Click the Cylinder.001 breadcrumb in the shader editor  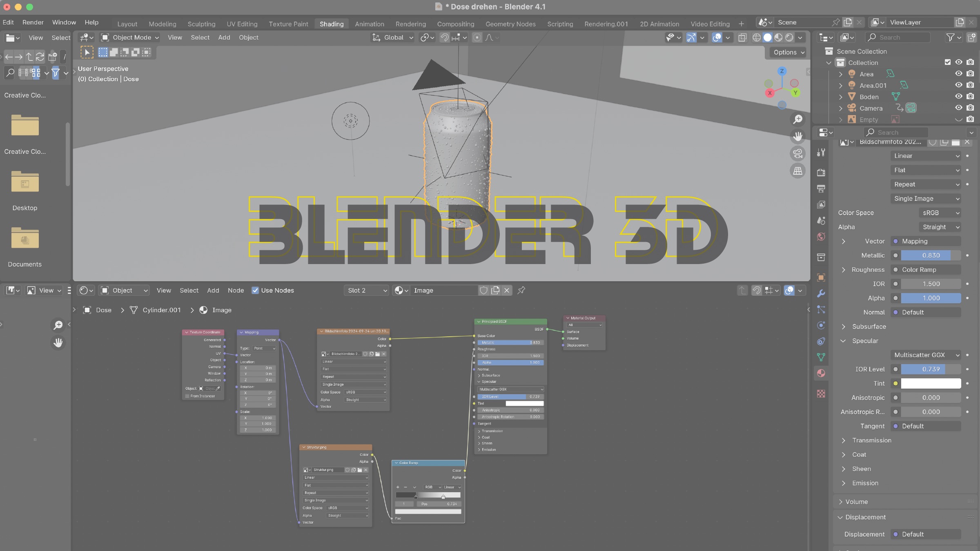point(161,310)
